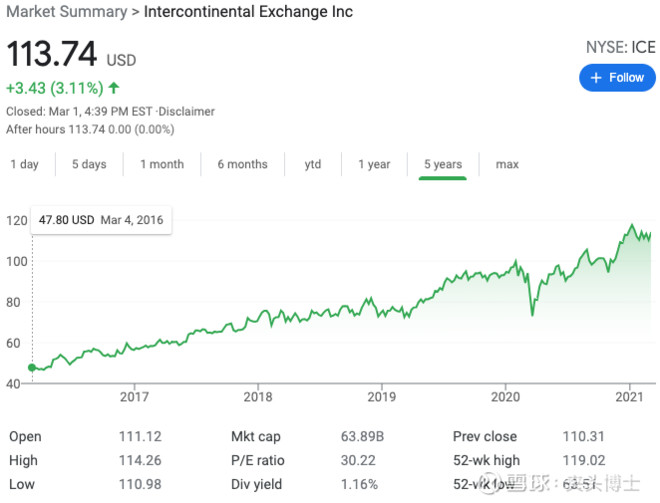Click the 100 y-axis label
This screenshot has height=503, width=660.
click(17, 261)
